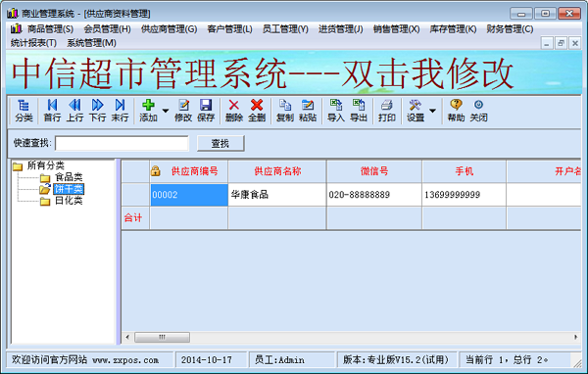Screen dimensions: 588x374
Task: Open the 系统管理(M) menu
Action: point(92,43)
